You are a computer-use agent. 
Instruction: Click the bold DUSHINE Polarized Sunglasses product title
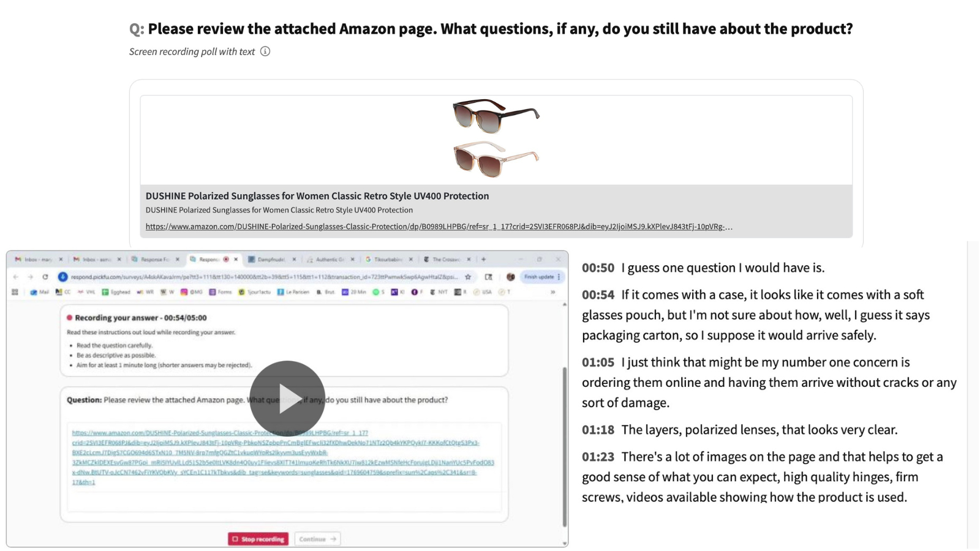317,196
